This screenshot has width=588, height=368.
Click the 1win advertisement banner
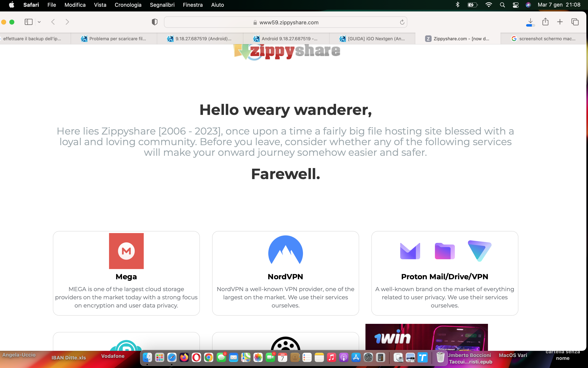[427, 337]
